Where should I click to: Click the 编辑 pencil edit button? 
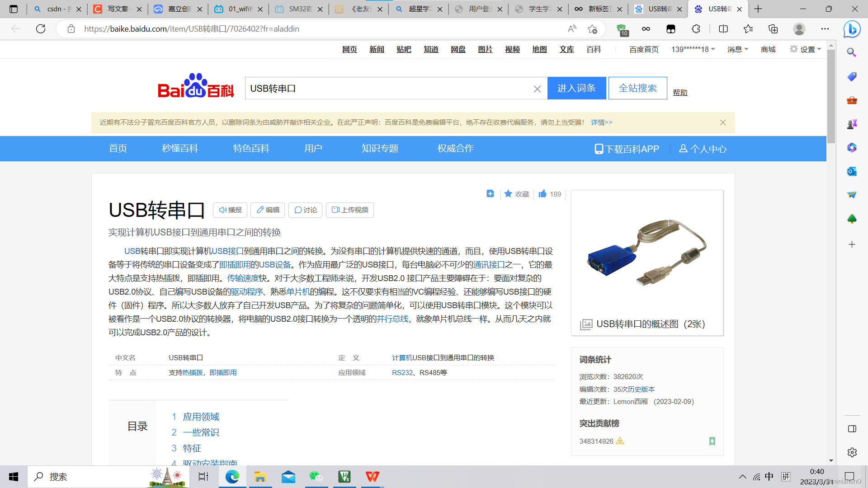[268, 210]
